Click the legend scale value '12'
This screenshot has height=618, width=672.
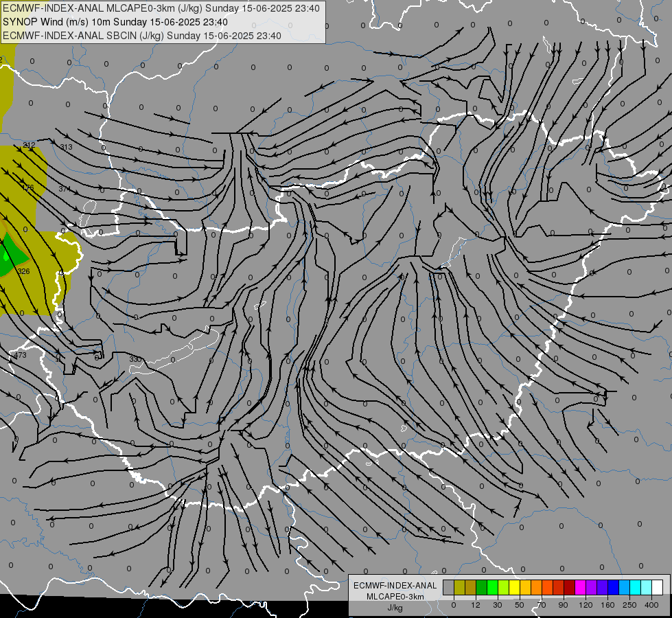pyautogui.click(x=476, y=605)
